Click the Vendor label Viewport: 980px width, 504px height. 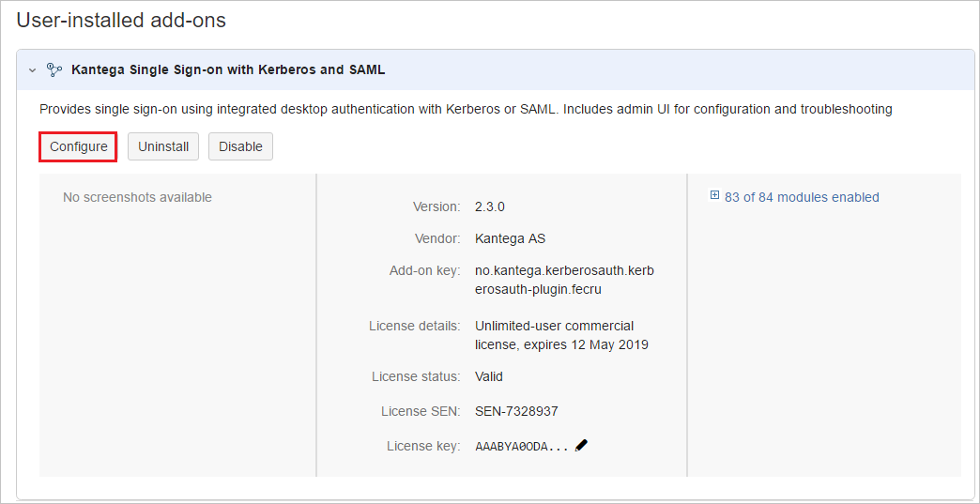pos(437,238)
